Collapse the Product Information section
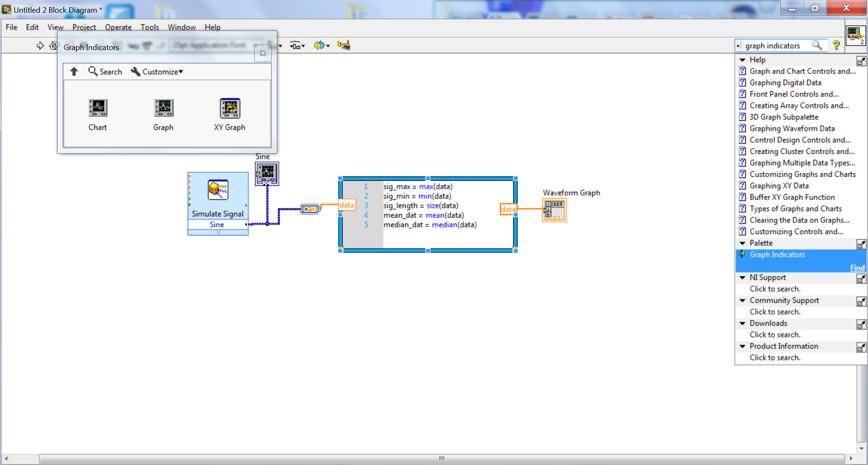This screenshot has width=868, height=465. [743, 346]
